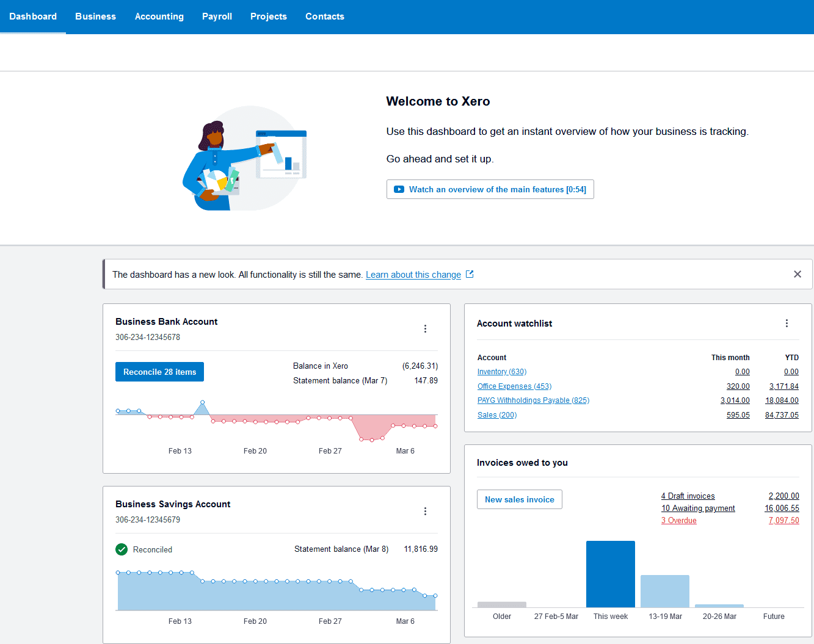Click New sales invoice button
This screenshot has height=644, width=814.
(520, 499)
